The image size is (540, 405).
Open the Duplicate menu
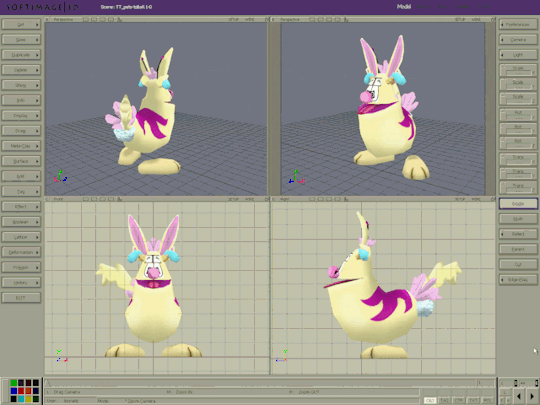[21, 55]
